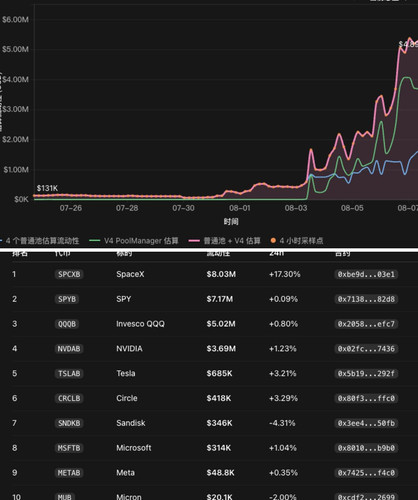This screenshot has width=418, height=500.
Task: Open contract address 0x5b19...292f
Action: (366, 373)
